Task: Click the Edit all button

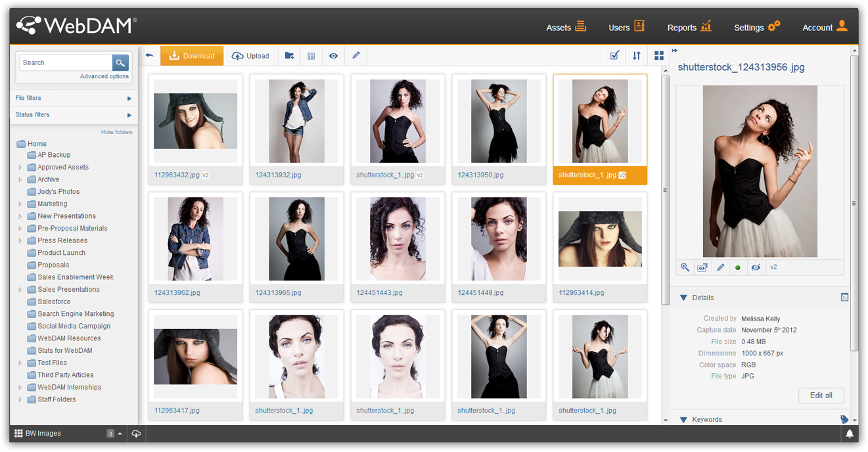Action: [x=821, y=395]
